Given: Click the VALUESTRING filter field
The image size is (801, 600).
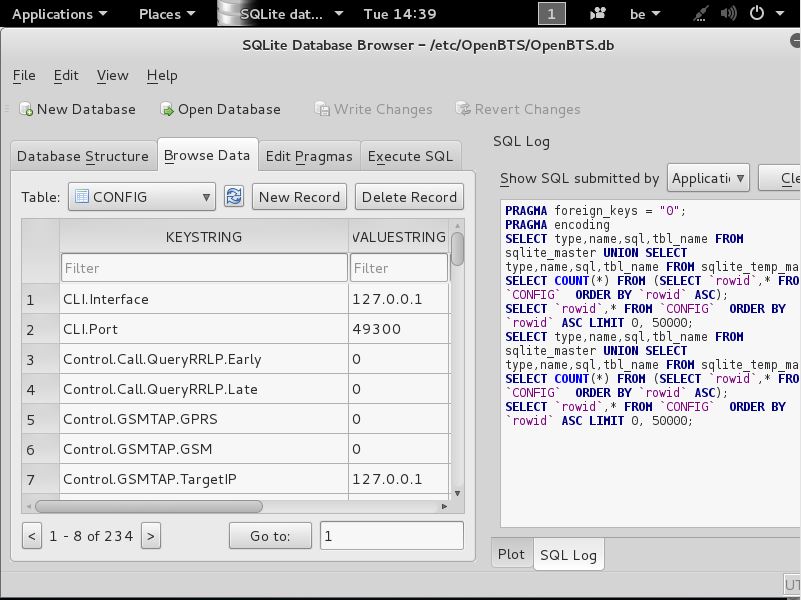Looking at the screenshot, I should click(399, 268).
